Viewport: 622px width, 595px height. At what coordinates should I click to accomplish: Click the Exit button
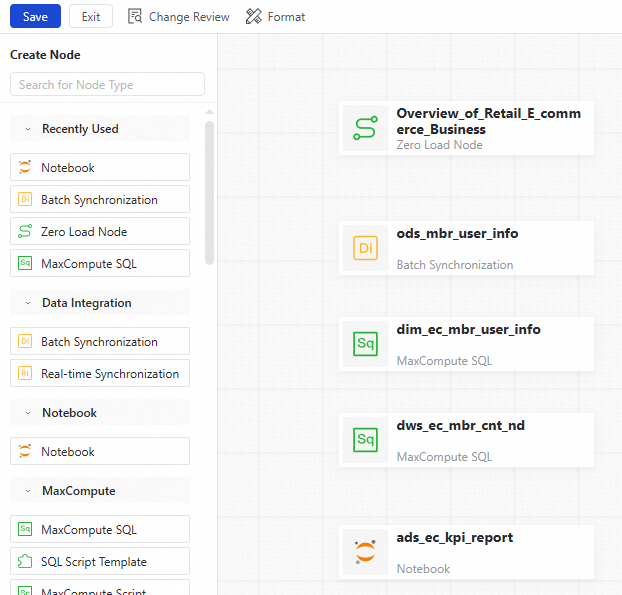[x=91, y=17]
